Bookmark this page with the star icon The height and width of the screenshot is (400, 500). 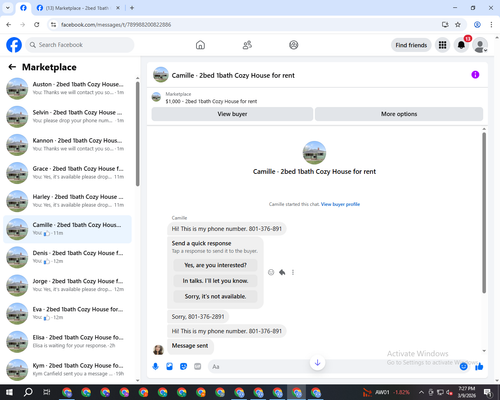[458, 24]
